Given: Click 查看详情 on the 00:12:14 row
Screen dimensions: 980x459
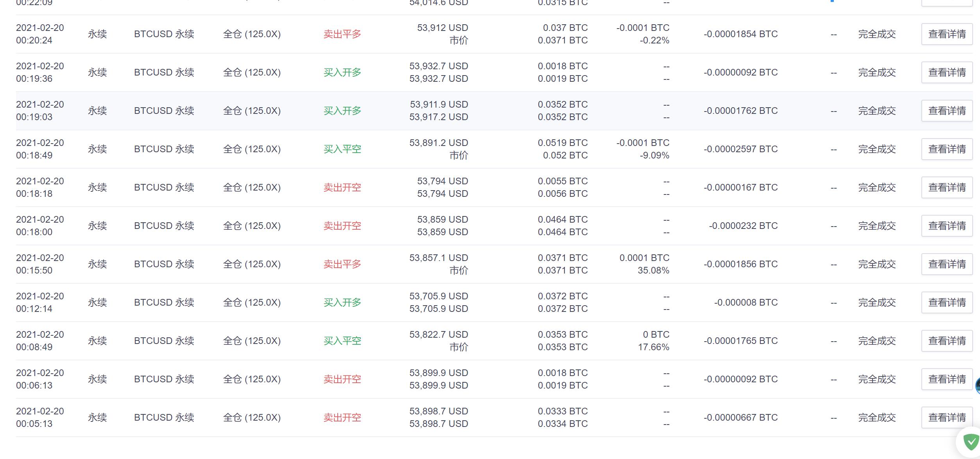Looking at the screenshot, I should 946,302.
